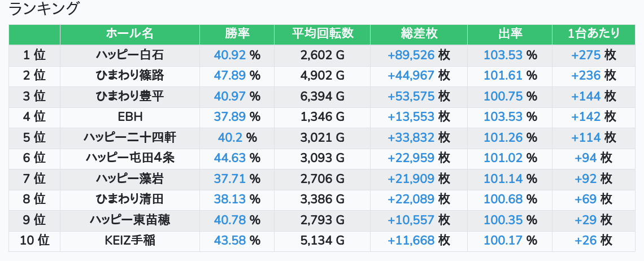Viewport: 644px width, 261px height.
Task: Select the 総差枚 column header
Action: point(419,34)
